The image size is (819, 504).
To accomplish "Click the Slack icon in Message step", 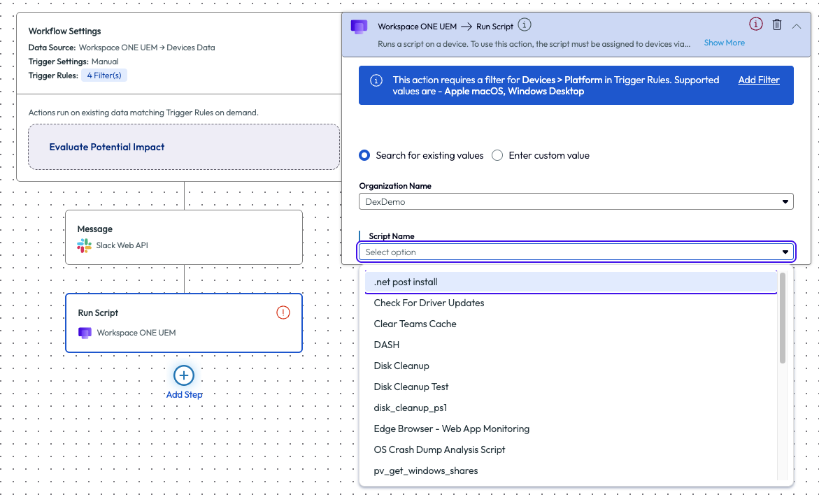I will (85, 245).
